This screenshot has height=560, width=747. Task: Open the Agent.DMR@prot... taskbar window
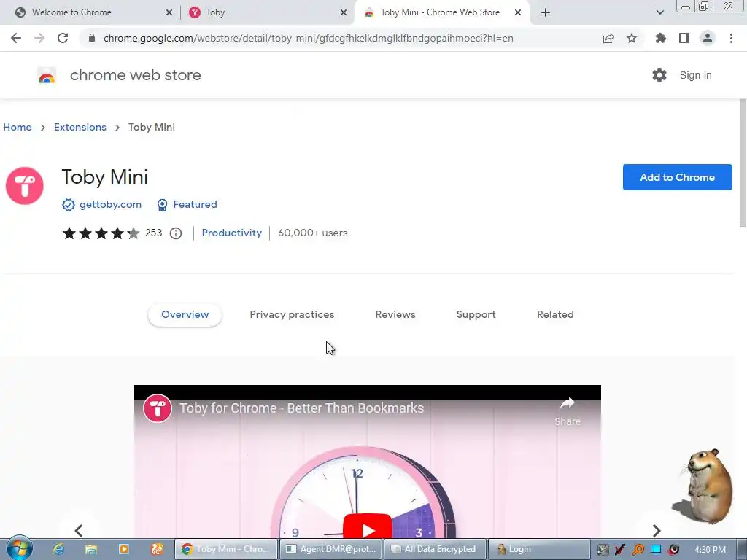tap(330, 549)
